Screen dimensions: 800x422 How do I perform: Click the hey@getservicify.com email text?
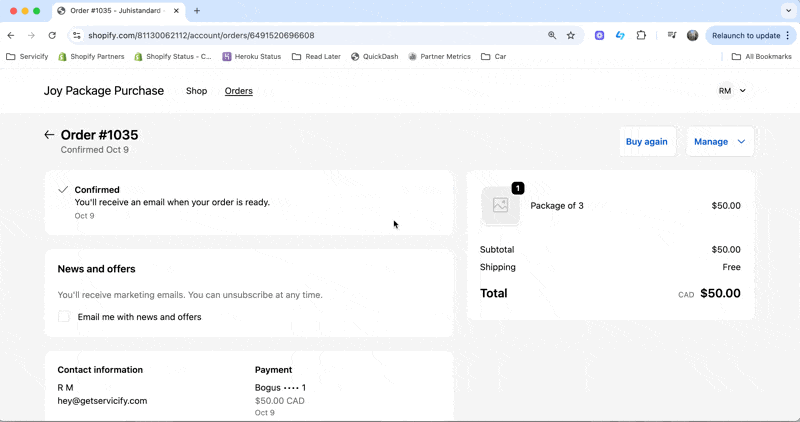pos(102,401)
